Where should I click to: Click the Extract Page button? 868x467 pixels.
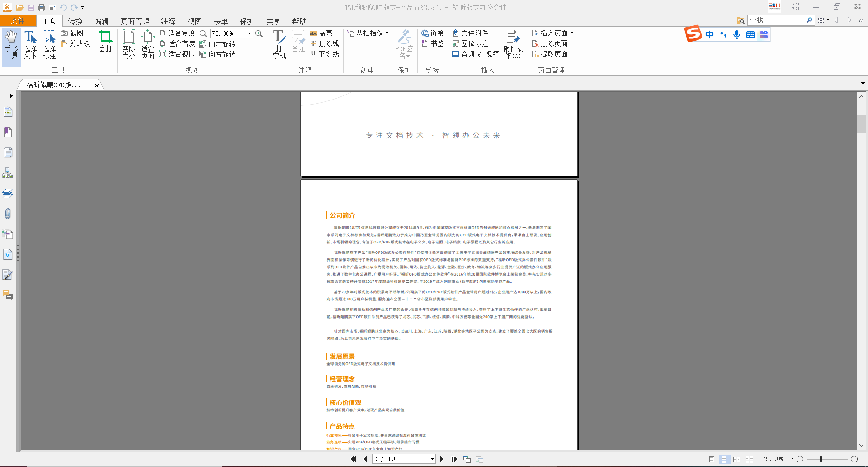coord(550,54)
